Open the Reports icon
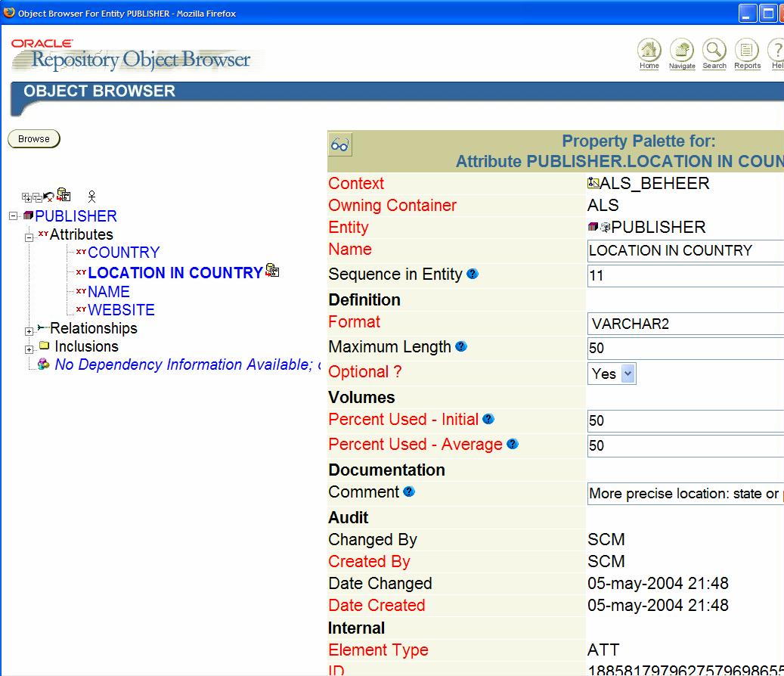Screen dimensions: 784x676 click(x=747, y=51)
